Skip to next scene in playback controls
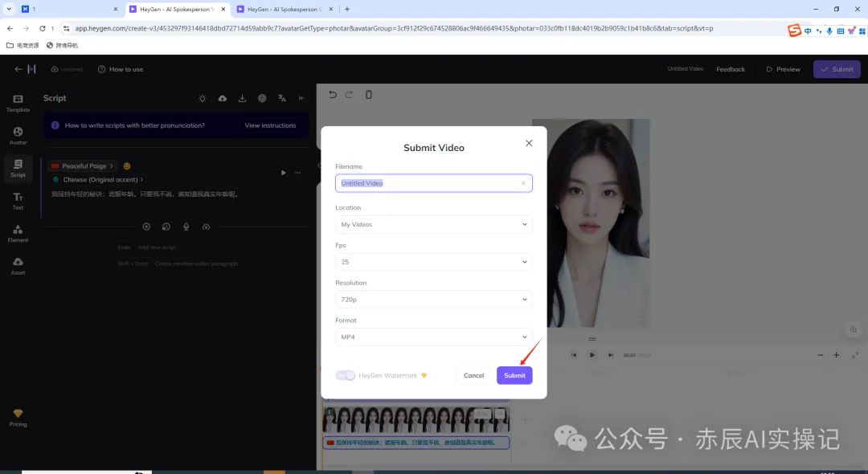Viewport: 868px width, 474px height. 611,355
